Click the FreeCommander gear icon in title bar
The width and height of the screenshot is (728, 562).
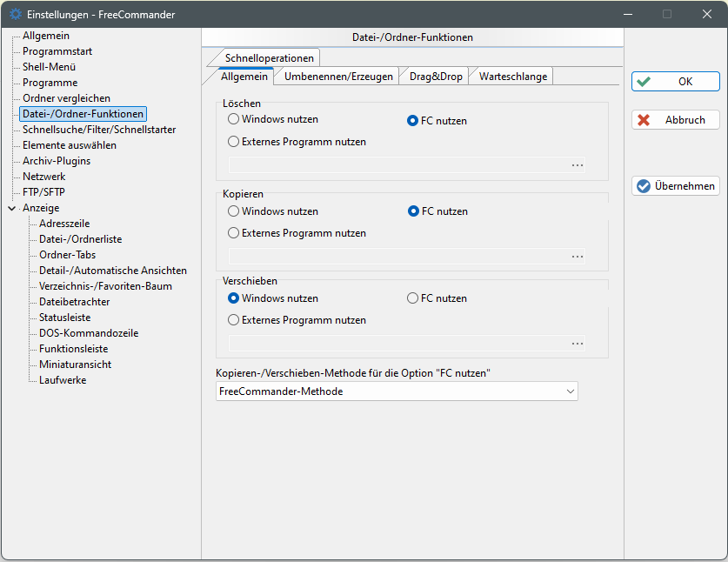[x=15, y=15]
